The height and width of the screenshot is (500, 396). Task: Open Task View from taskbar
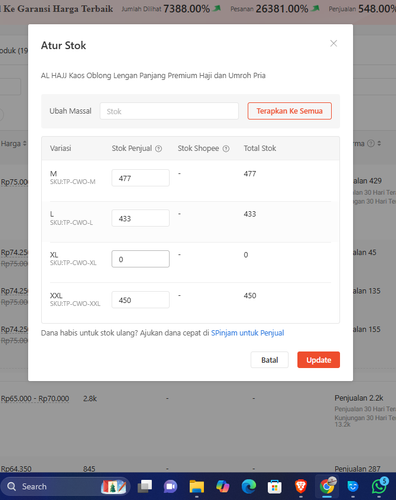coord(145,487)
